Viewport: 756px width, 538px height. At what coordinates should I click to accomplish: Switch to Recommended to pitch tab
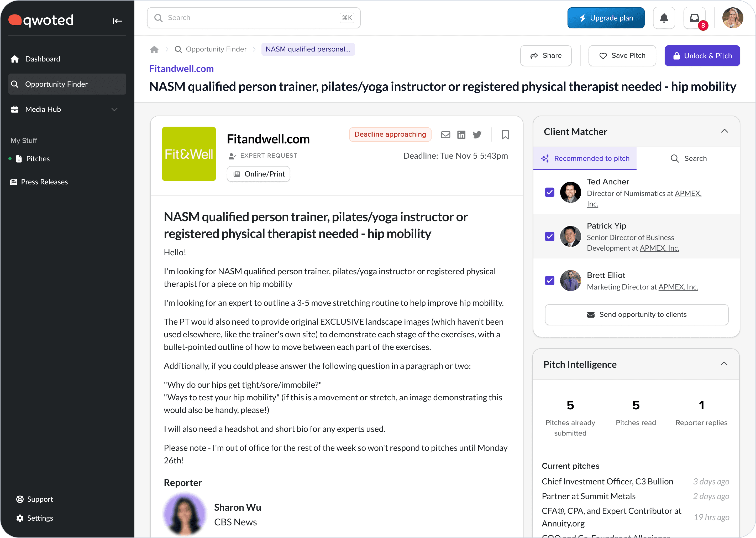[x=585, y=158]
